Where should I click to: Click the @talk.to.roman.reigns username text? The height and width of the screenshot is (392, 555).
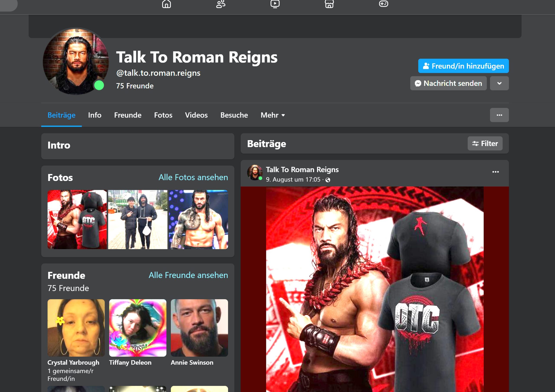click(158, 73)
